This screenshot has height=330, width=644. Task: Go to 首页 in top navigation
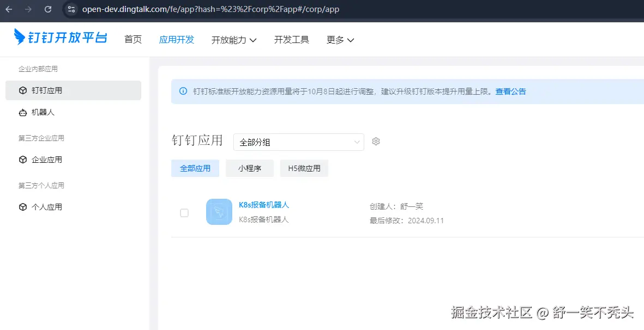(133, 40)
